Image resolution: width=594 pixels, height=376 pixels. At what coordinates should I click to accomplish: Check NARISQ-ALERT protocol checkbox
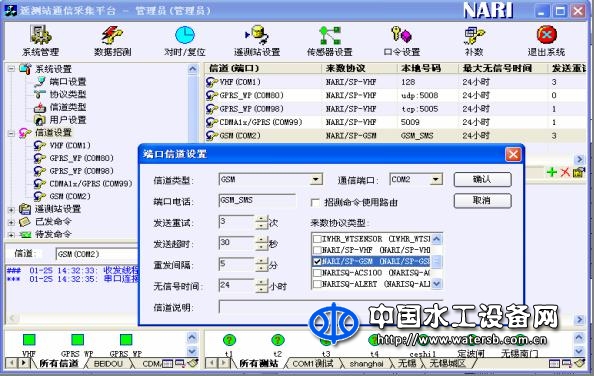[317, 284]
